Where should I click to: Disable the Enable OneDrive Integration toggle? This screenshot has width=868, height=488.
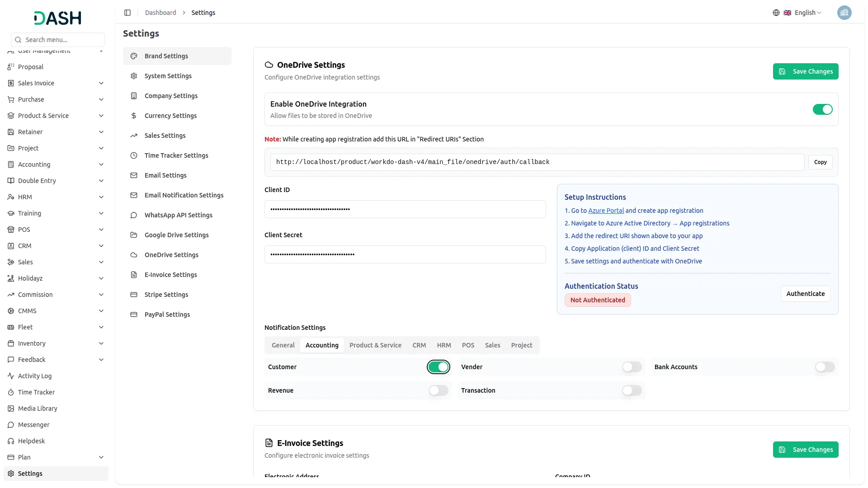click(822, 109)
